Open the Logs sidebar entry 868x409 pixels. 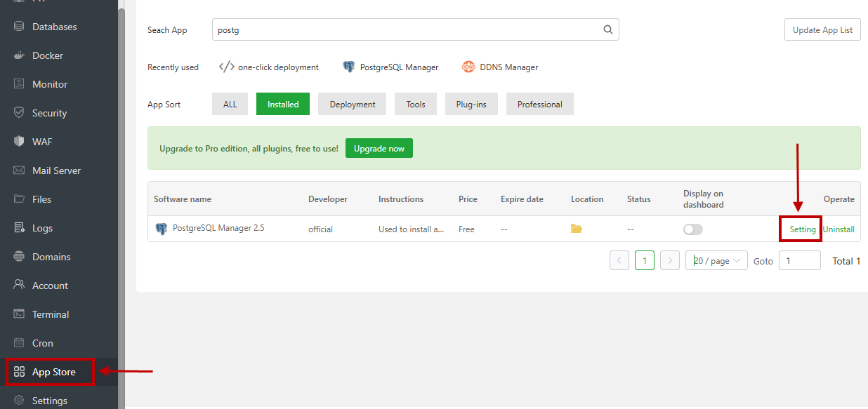click(x=42, y=228)
